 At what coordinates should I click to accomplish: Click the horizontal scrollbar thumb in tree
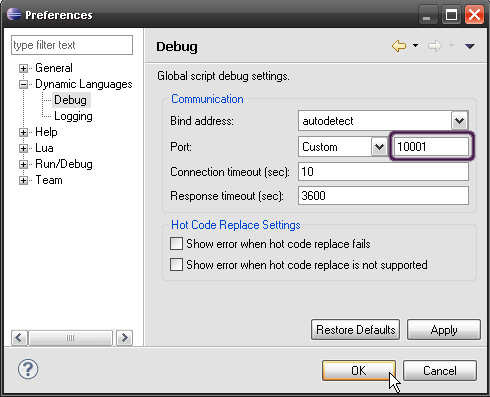point(70,338)
